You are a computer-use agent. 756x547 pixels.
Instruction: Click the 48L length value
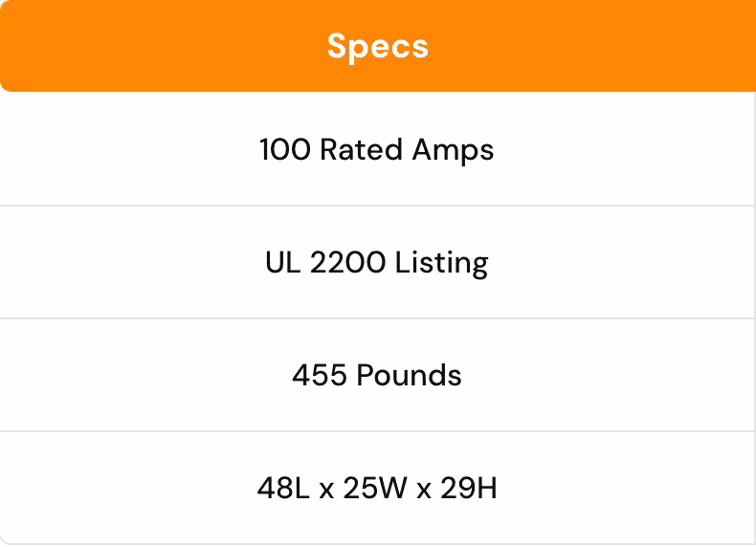click(x=281, y=489)
